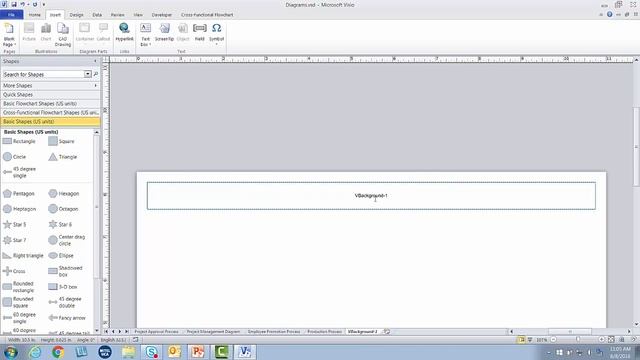
Task: Switch to the Data ribbon tab
Action: tap(97, 15)
